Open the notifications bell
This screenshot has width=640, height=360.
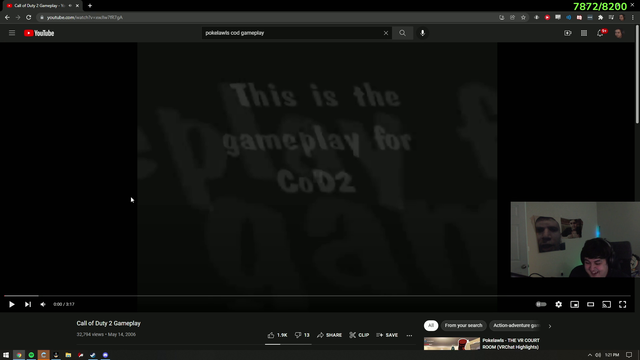pos(600,33)
